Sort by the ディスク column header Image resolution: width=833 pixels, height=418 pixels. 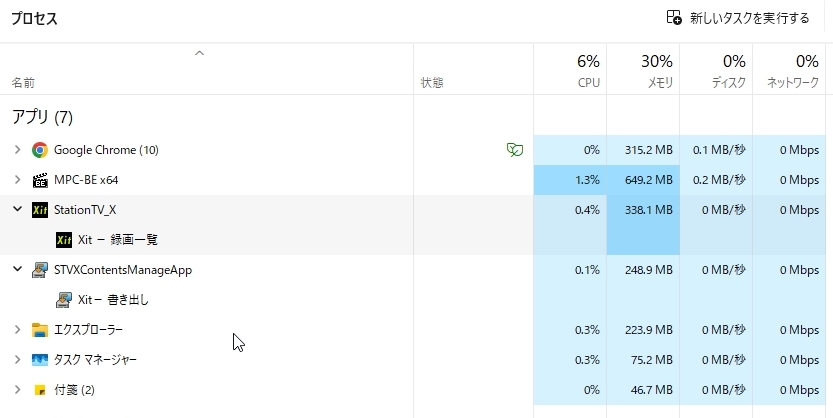[x=716, y=70]
